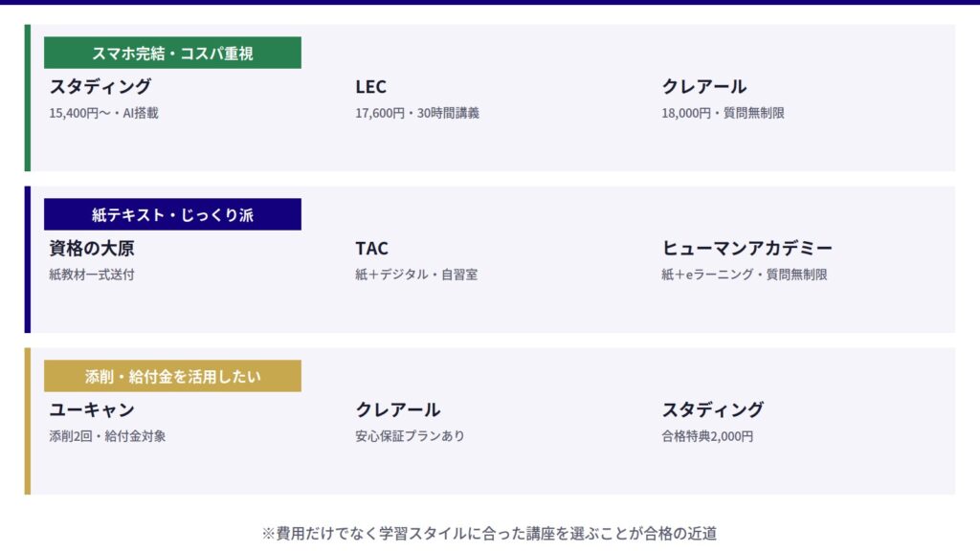Select スタディング heading above 15,400円 price
The height and width of the screenshot is (551, 980).
coord(100,87)
